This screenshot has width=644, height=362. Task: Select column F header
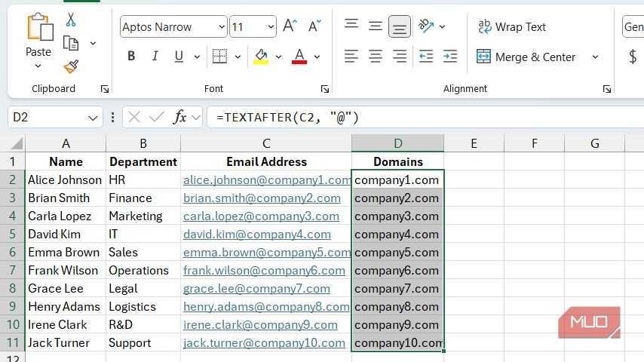tap(535, 143)
